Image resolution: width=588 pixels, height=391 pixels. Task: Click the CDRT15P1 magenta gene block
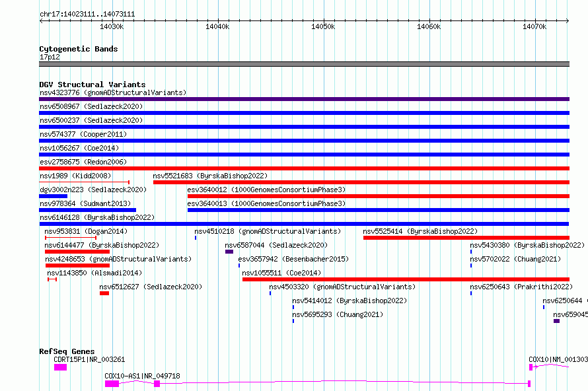coord(60,367)
